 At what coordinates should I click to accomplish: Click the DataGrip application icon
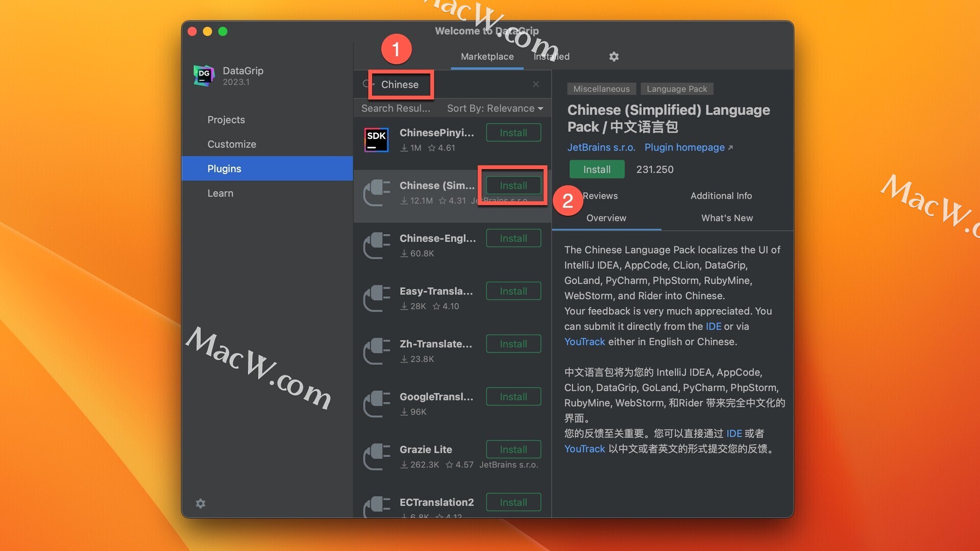pyautogui.click(x=203, y=76)
